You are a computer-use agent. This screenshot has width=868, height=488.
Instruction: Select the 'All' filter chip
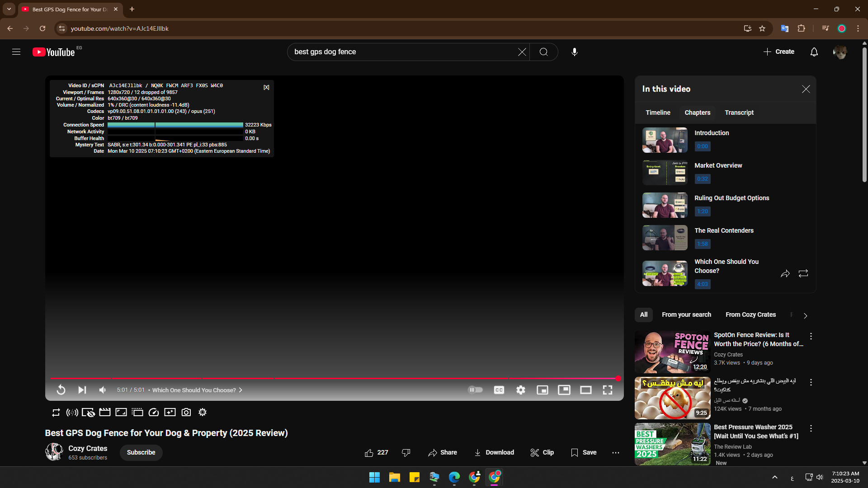644,315
